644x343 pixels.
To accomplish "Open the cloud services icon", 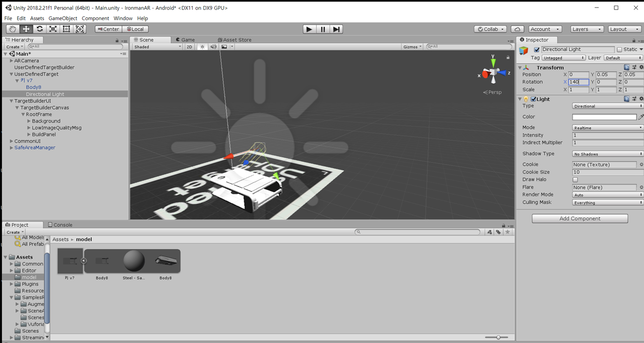I will (x=518, y=29).
